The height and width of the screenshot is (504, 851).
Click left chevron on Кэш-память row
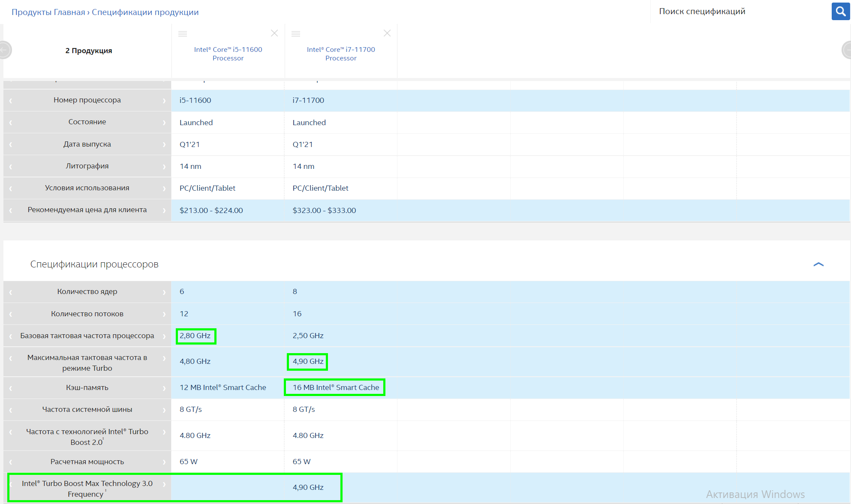pyautogui.click(x=11, y=388)
